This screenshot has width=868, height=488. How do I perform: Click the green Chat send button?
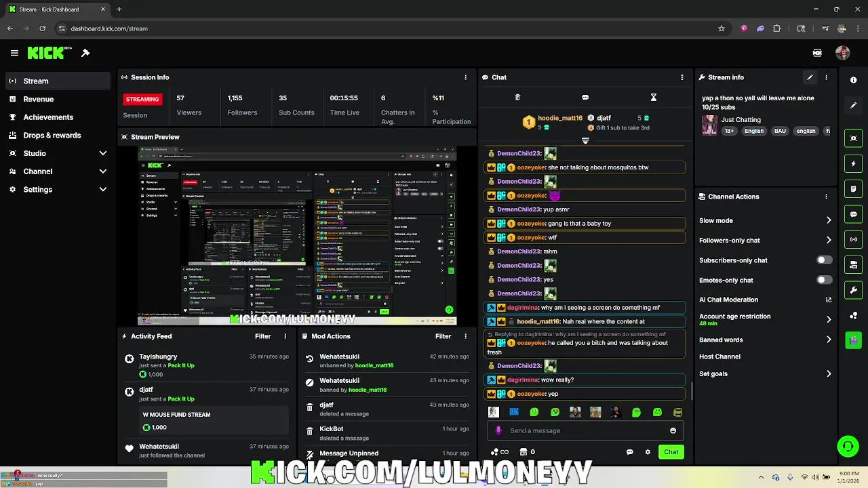pos(671,452)
